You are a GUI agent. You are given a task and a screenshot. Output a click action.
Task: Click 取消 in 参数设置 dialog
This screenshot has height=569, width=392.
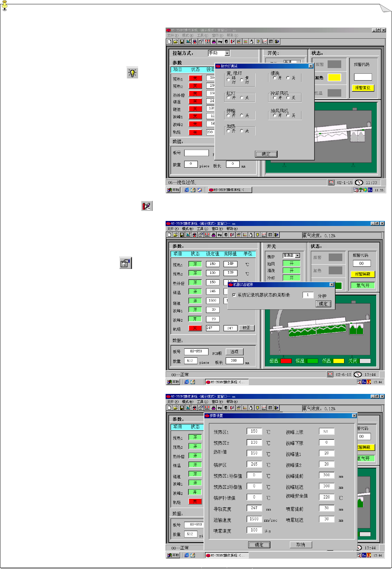pyautogui.click(x=301, y=545)
